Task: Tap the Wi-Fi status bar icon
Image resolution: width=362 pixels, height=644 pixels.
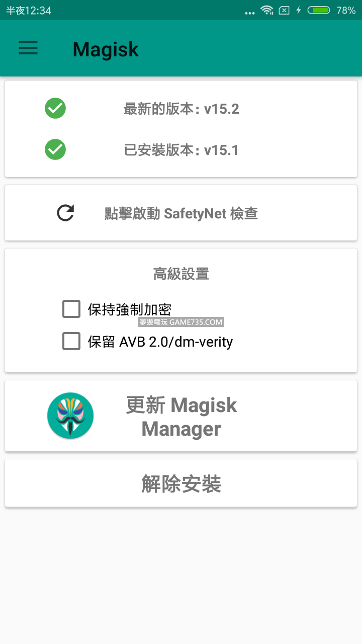Action: [x=266, y=10]
